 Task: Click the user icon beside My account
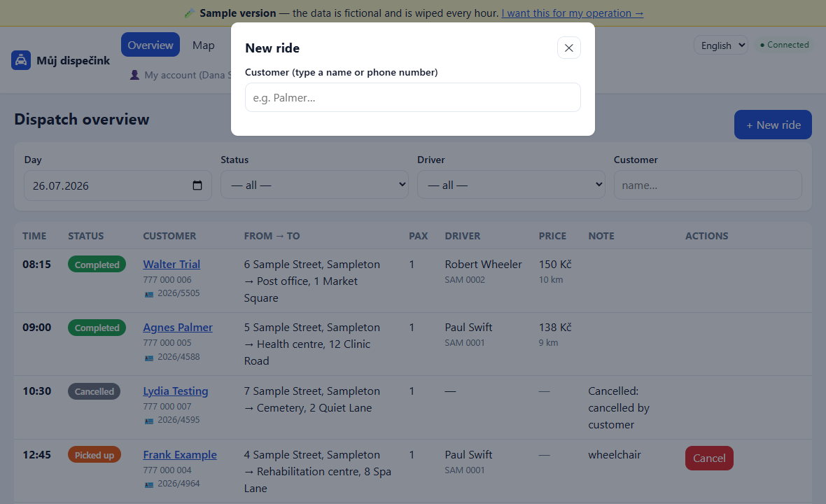tap(135, 76)
